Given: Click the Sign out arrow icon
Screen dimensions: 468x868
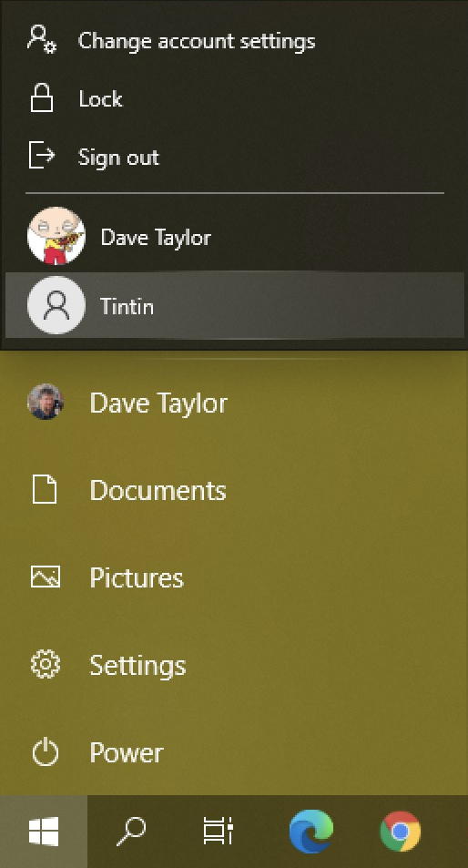Looking at the screenshot, I should tap(42, 155).
